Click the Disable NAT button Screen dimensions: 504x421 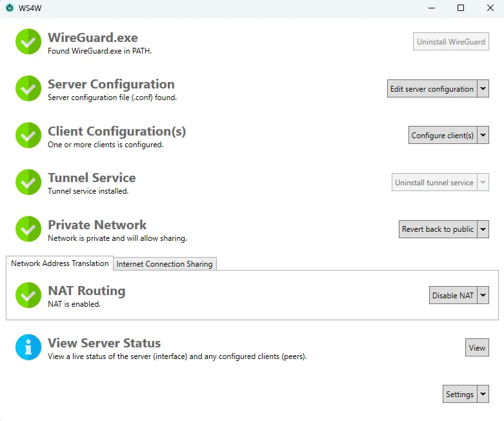[x=453, y=295]
